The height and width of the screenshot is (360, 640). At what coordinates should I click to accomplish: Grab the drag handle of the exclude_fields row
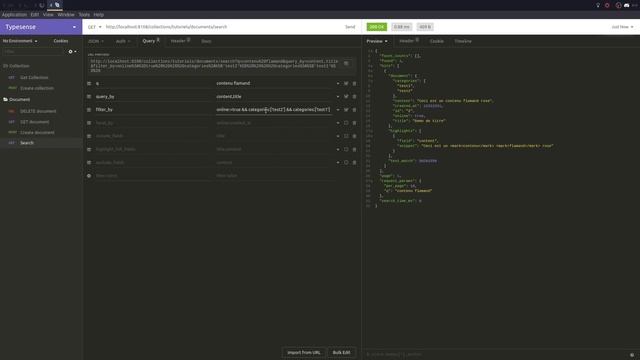click(x=89, y=162)
